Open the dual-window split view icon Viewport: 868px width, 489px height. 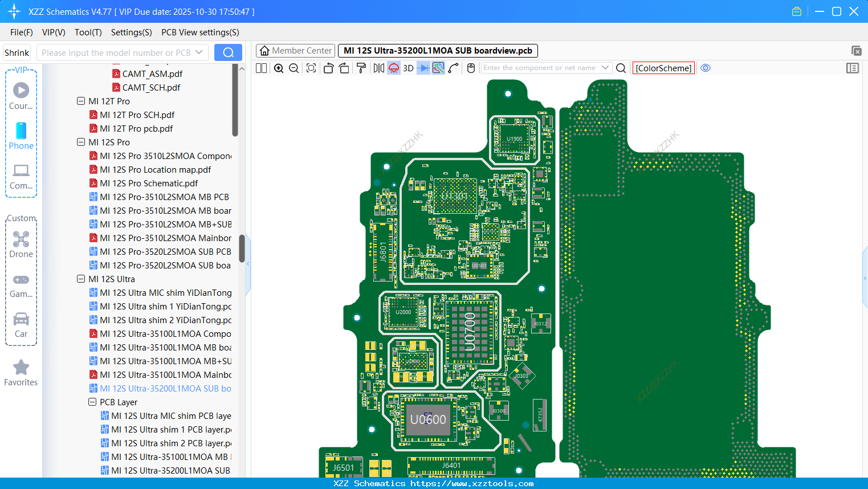click(260, 68)
